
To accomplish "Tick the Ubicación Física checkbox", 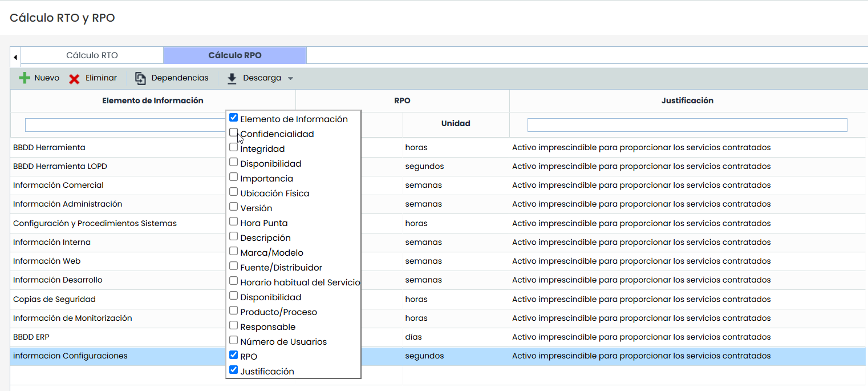I will 233,192.
